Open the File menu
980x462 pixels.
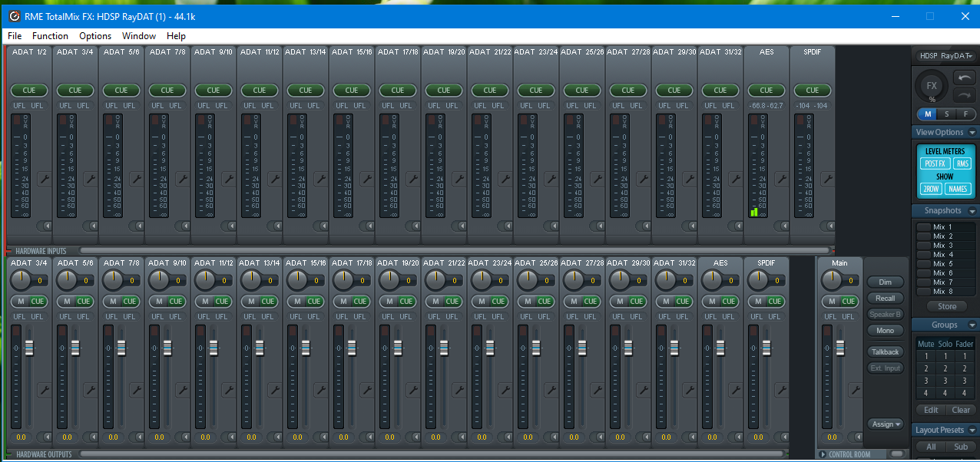pyautogui.click(x=15, y=36)
